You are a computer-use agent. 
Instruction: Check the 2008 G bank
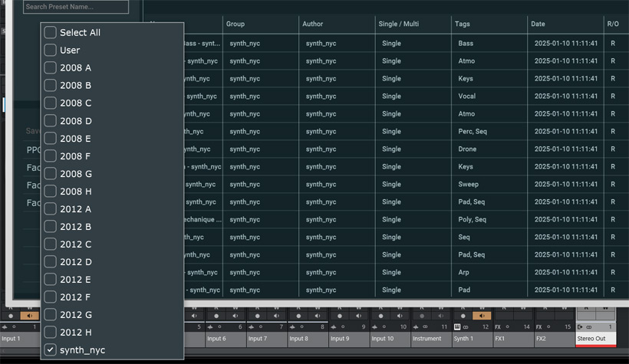tap(50, 174)
